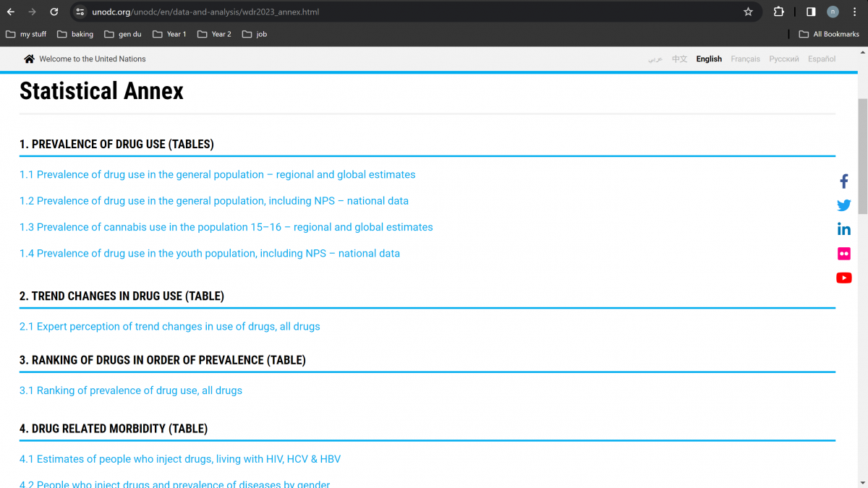Bookmark this page with the star icon
The height and width of the screenshot is (488, 868).
[x=748, y=12]
